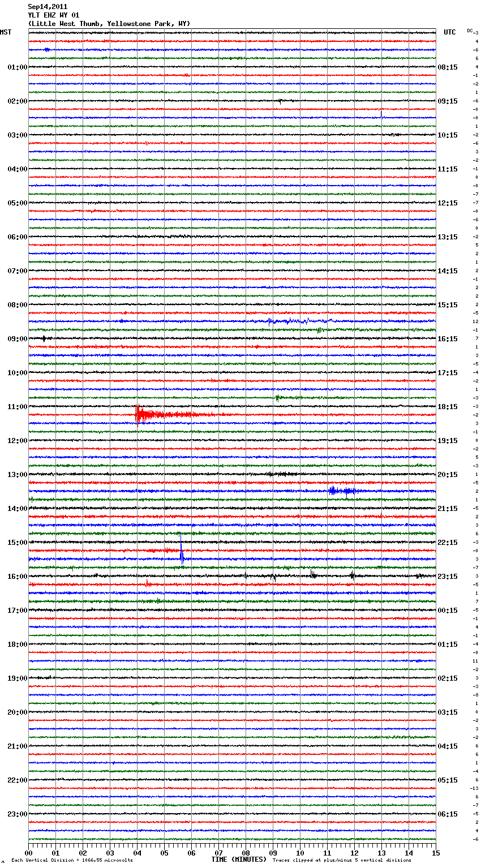Click the 14:15 UTC time label
This screenshot has height=868, width=481.
pyautogui.click(x=448, y=271)
